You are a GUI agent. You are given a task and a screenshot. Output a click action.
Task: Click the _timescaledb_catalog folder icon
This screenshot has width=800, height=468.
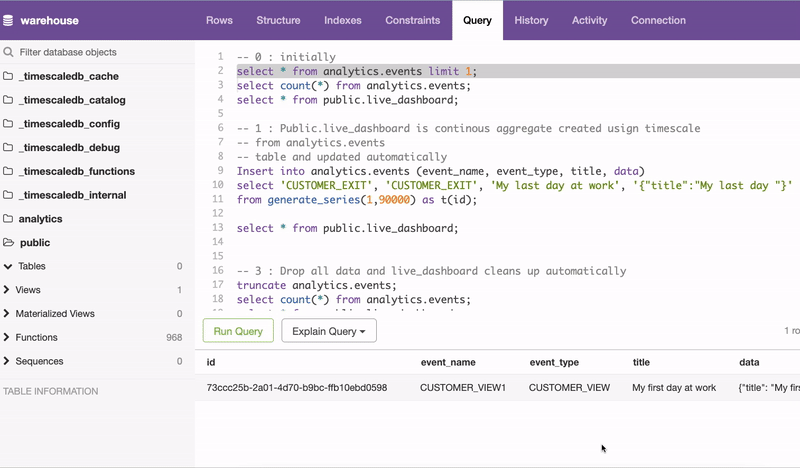coord(8,100)
